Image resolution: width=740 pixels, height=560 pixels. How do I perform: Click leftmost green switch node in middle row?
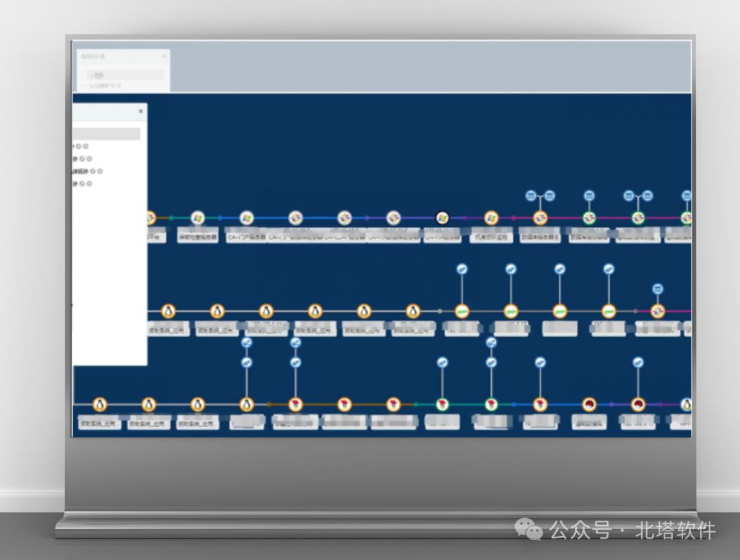tap(462, 312)
